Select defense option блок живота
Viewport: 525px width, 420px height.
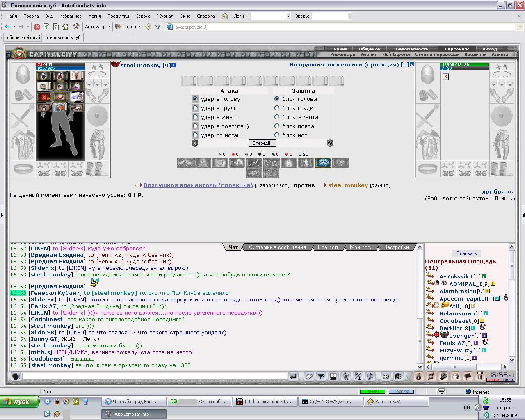tap(277, 117)
